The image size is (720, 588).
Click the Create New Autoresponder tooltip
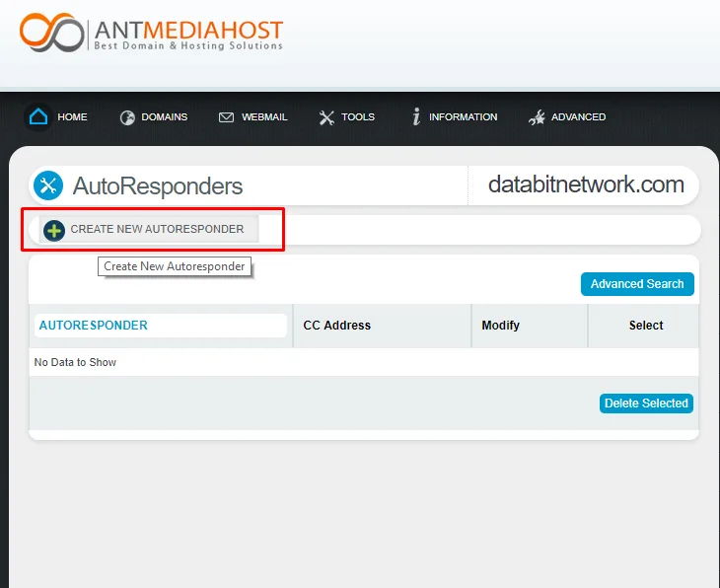pos(175,266)
